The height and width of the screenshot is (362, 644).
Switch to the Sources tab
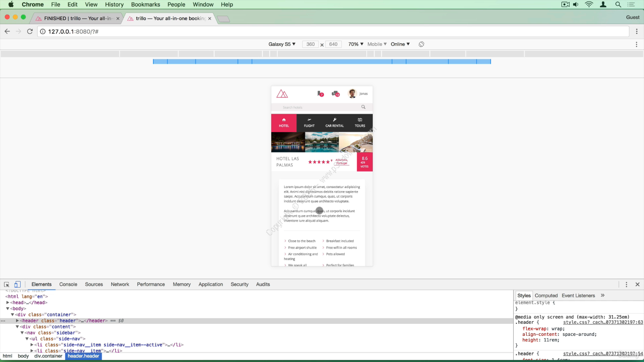click(94, 285)
